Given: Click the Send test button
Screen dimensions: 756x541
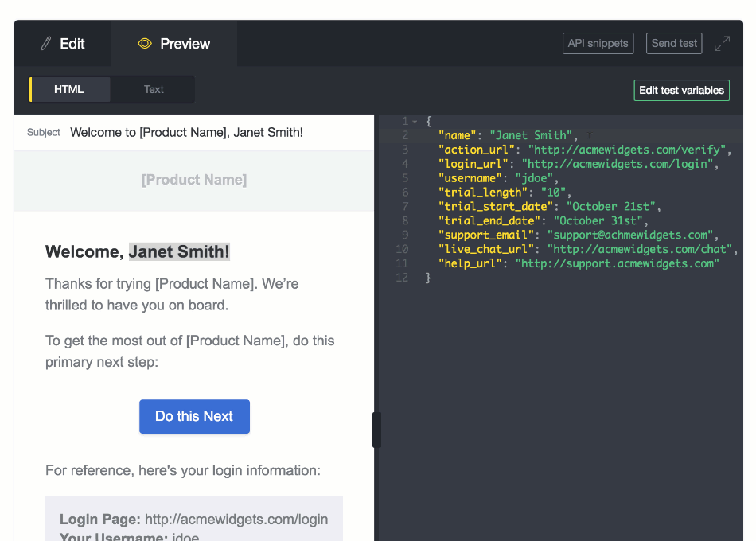Looking at the screenshot, I should point(673,43).
